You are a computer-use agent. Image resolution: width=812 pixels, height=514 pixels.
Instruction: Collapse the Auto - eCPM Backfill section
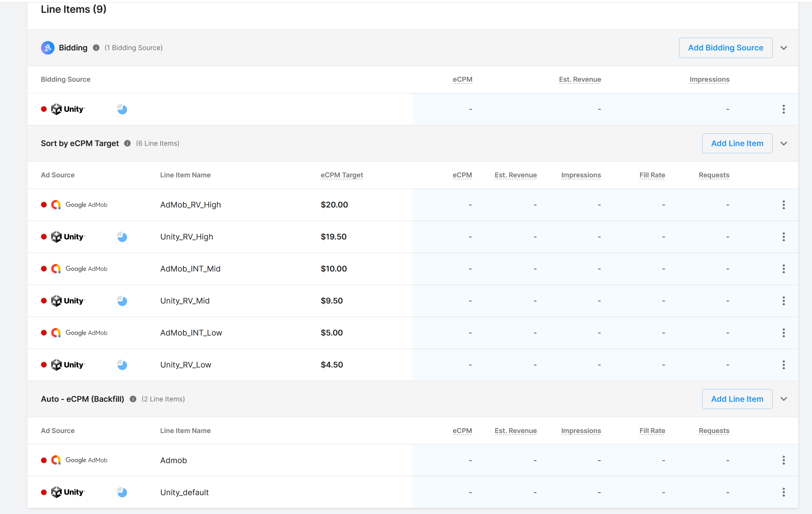(x=784, y=399)
